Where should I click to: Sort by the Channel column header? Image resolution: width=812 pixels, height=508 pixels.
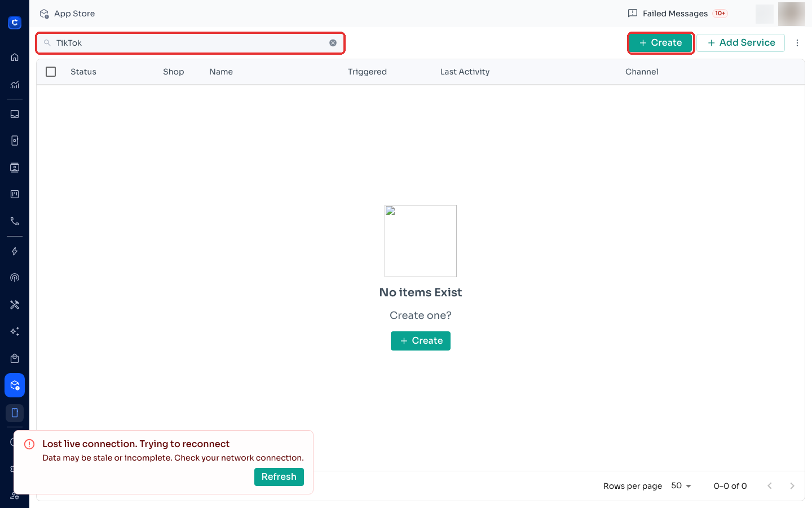pyautogui.click(x=642, y=72)
